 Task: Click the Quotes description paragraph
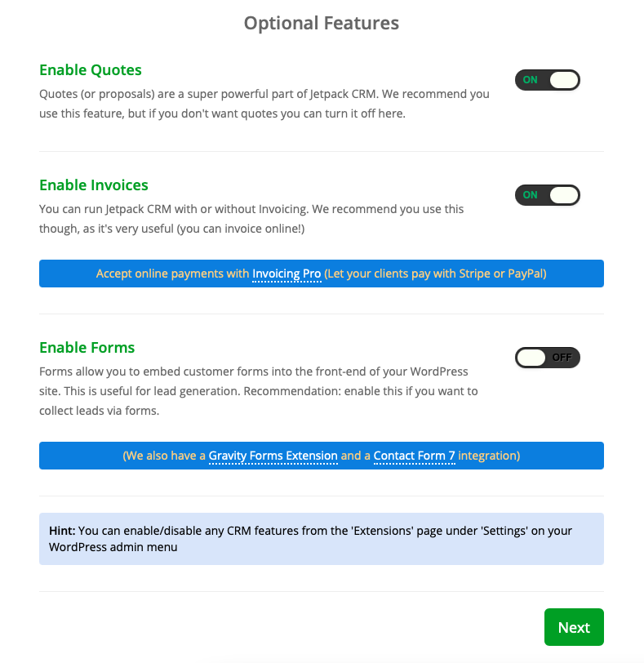(264, 104)
